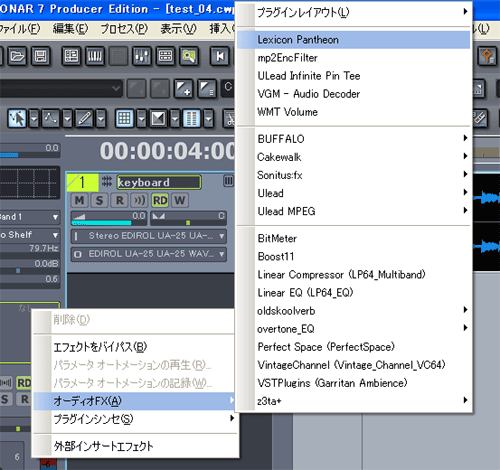500x470 pixels.
Task: Expand the BUFFALO submenu
Action: [x=353, y=139]
